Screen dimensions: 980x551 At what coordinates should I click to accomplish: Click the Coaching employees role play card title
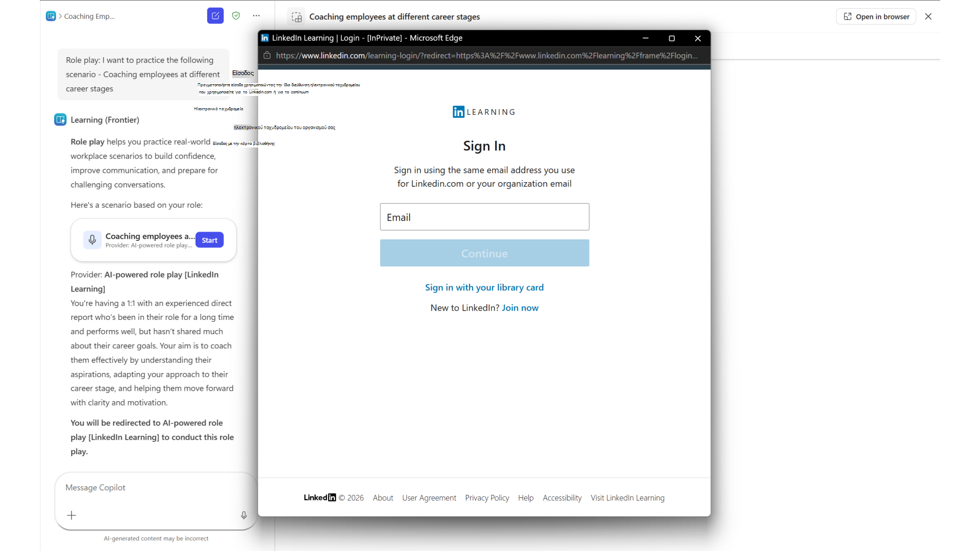coord(150,236)
